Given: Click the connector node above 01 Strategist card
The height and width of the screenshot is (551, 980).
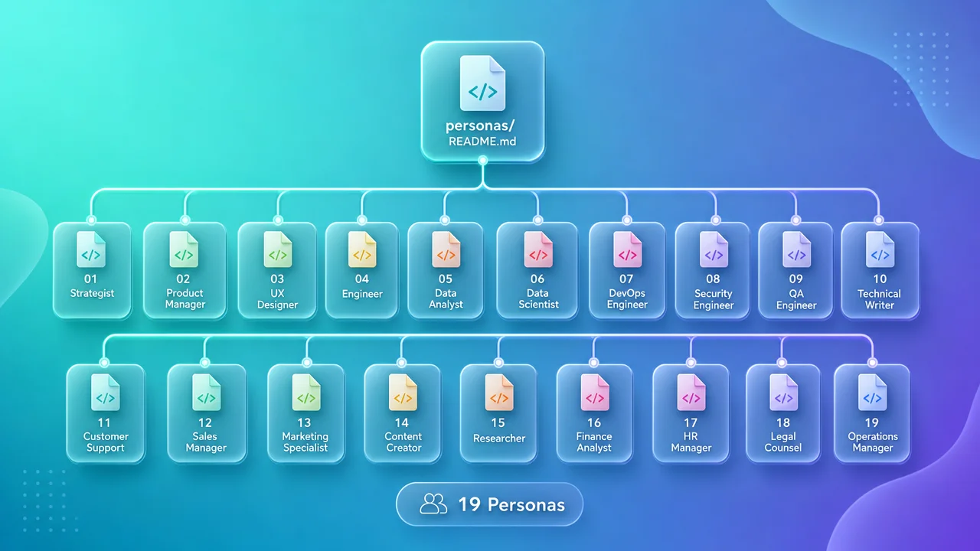Looking at the screenshot, I should coord(91,220).
